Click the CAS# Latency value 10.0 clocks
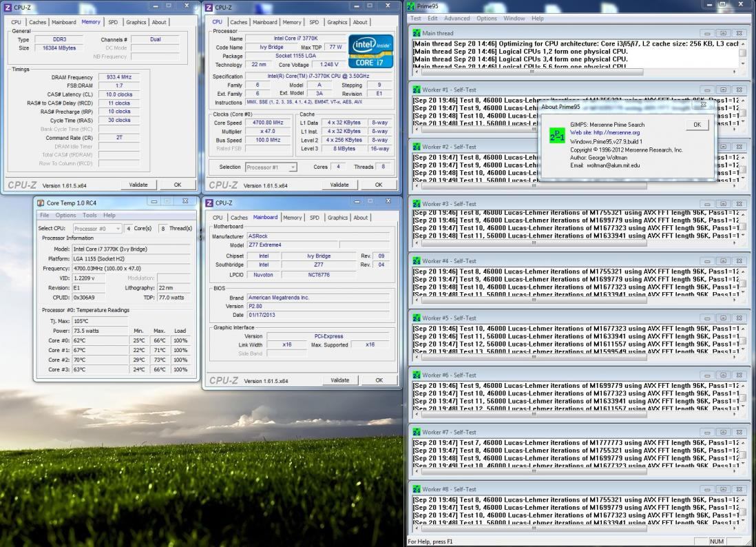 click(119, 94)
